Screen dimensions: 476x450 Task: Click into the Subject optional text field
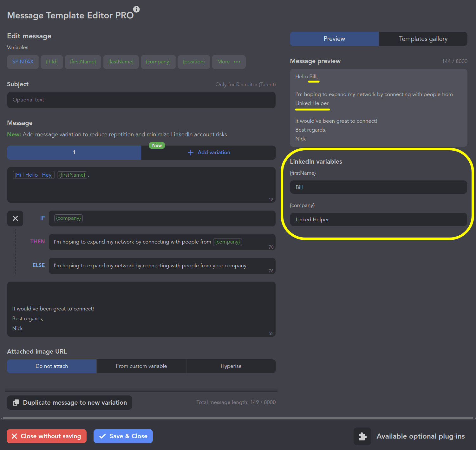[x=141, y=100]
